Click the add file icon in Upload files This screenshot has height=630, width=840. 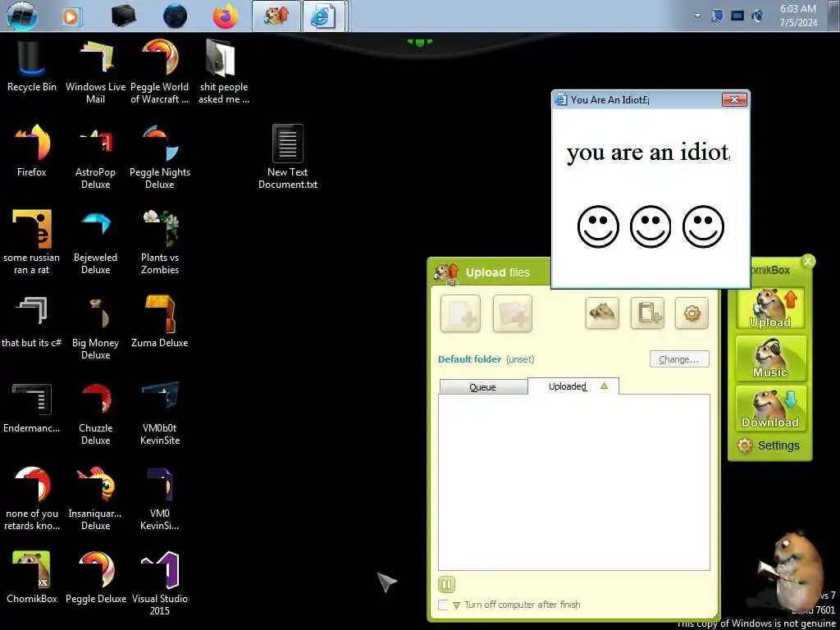click(x=460, y=313)
